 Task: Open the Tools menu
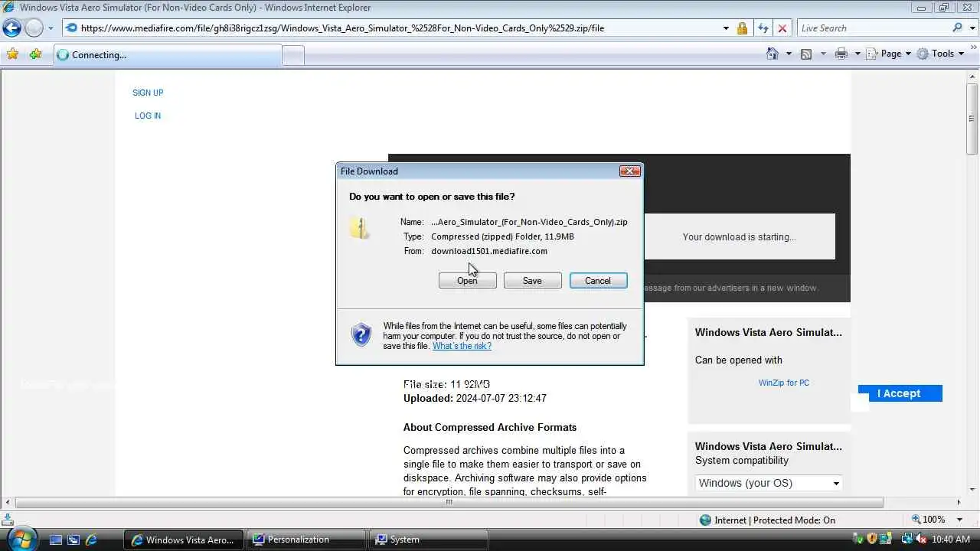coord(941,54)
